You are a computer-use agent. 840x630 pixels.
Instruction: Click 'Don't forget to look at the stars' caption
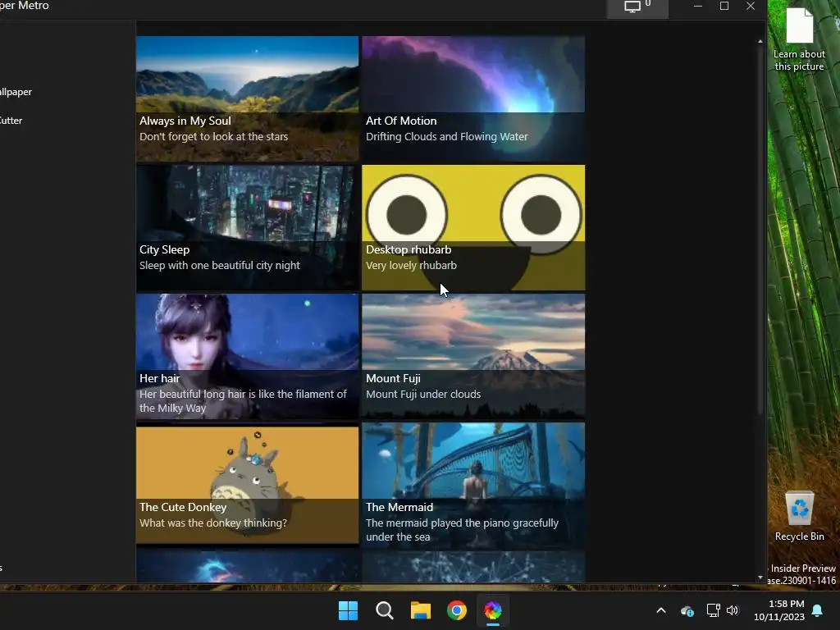(214, 137)
